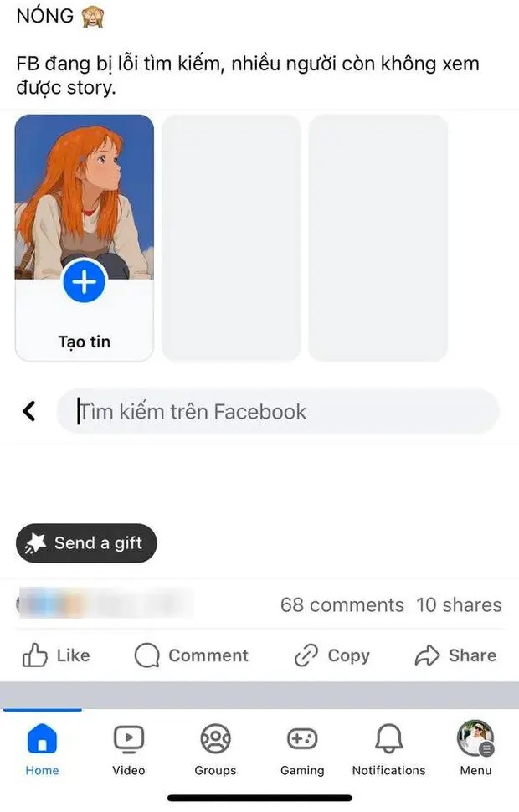Open the Menu profile avatar
The width and height of the screenshot is (519, 812).
[x=475, y=740]
